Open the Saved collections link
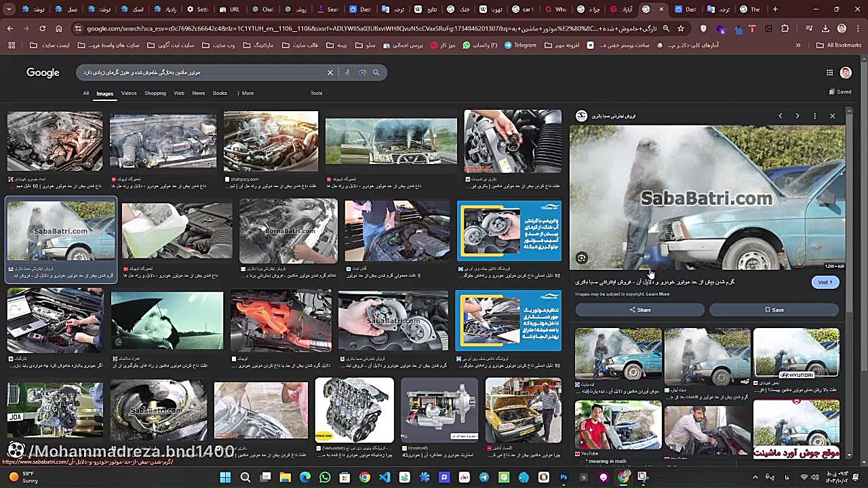The width and height of the screenshot is (868, 488). point(840,92)
